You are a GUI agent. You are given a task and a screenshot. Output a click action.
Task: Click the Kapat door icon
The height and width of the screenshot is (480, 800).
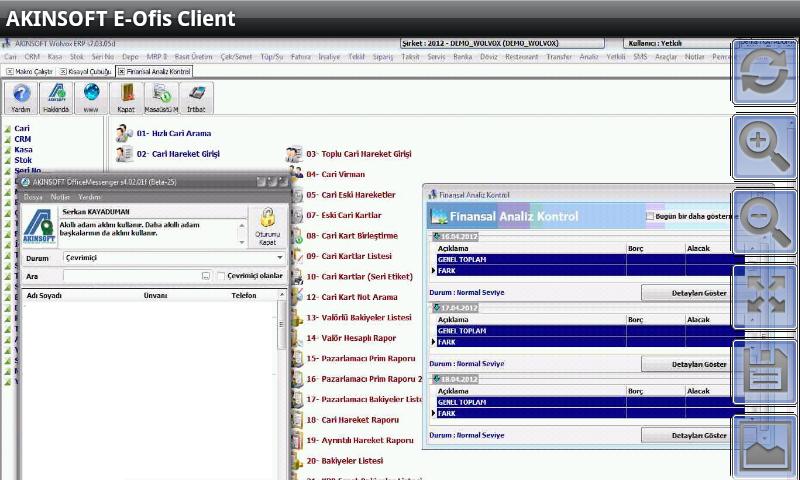pos(126,97)
